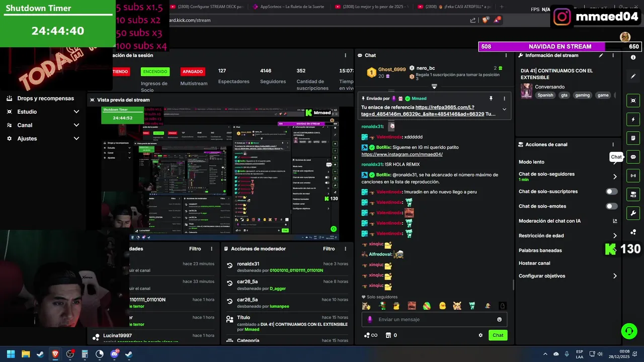This screenshot has height=362, width=644.
Task: Click the browser address bar URL
Action: pyautogui.click(x=190, y=20)
